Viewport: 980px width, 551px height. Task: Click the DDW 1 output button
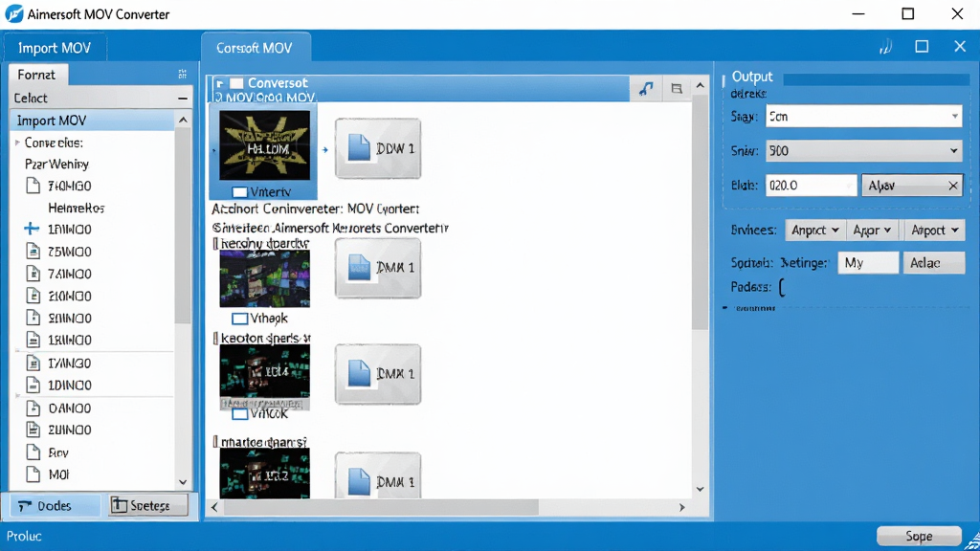(378, 148)
